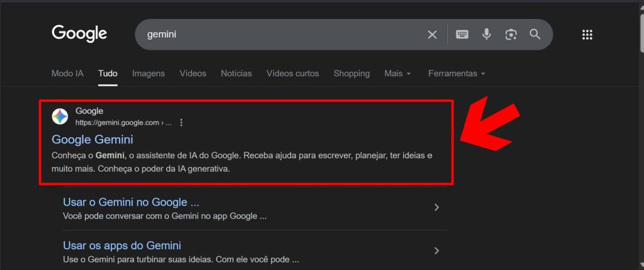Open the Usar os apps do Gemini link
This screenshot has width=644, height=270.
click(122, 245)
